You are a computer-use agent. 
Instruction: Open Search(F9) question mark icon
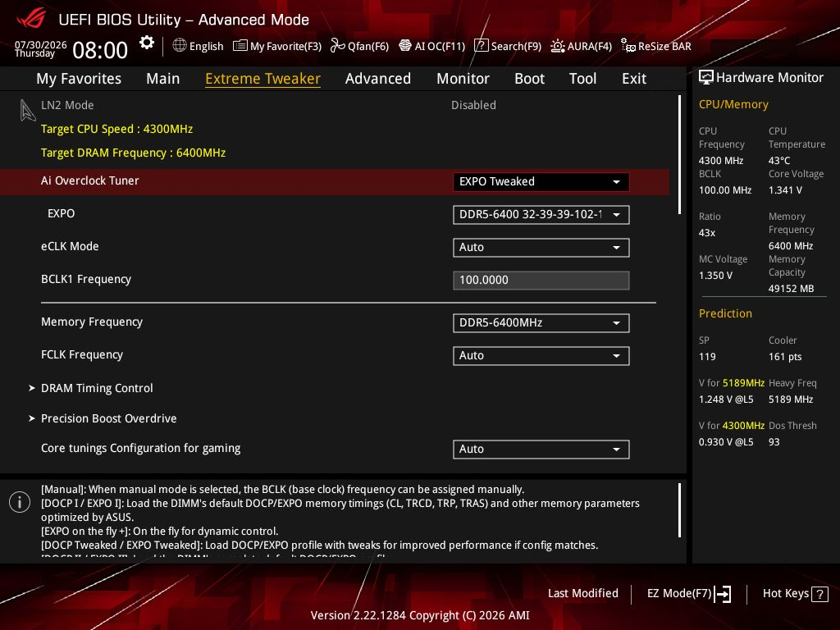pyautogui.click(x=481, y=46)
